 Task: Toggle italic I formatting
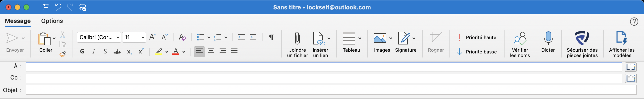[94, 51]
